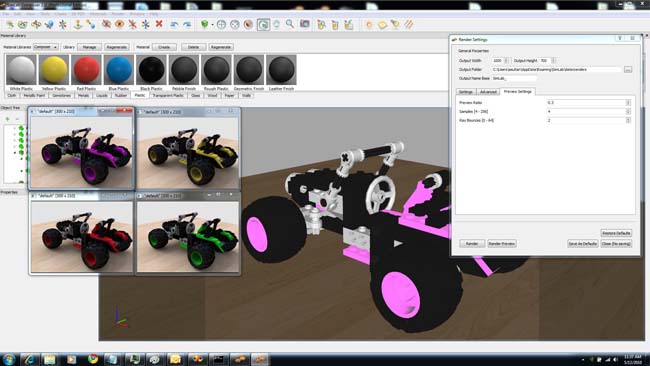
Task: Open File Explorer folder from taskbar
Action: click(49, 359)
